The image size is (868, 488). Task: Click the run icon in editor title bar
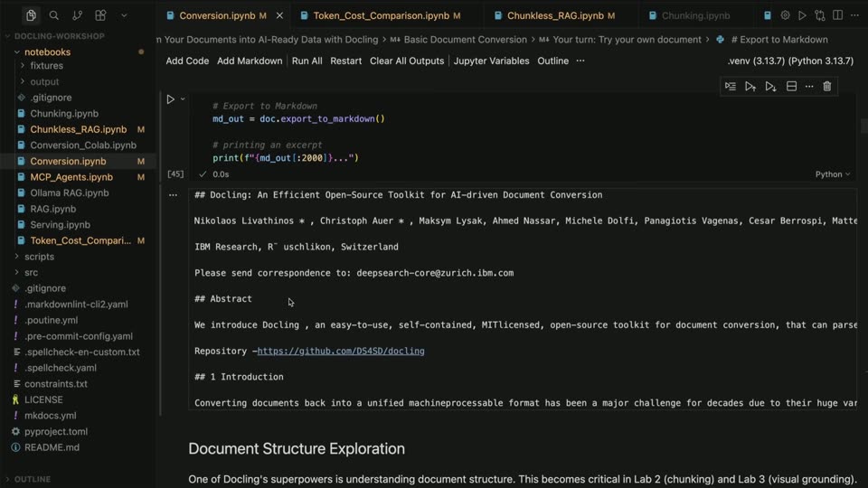[x=802, y=15]
